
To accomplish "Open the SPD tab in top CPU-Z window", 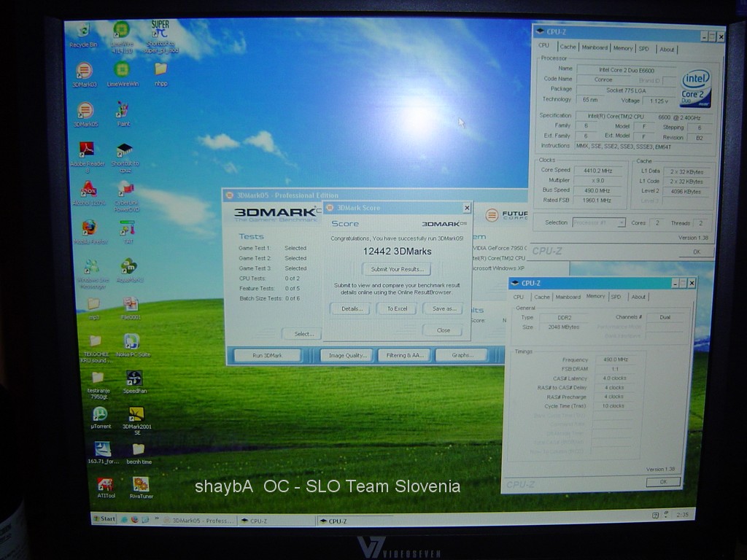I will tap(643, 49).
